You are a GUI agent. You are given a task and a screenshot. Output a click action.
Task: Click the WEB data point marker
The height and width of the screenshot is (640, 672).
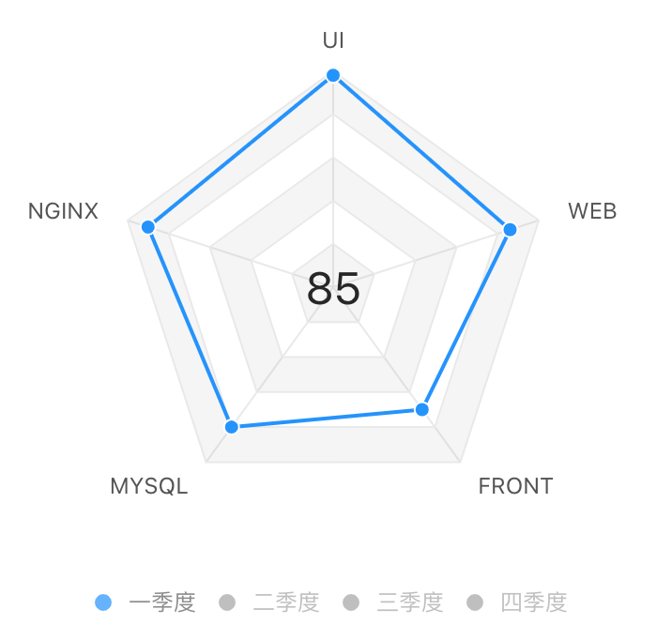[510, 230]
